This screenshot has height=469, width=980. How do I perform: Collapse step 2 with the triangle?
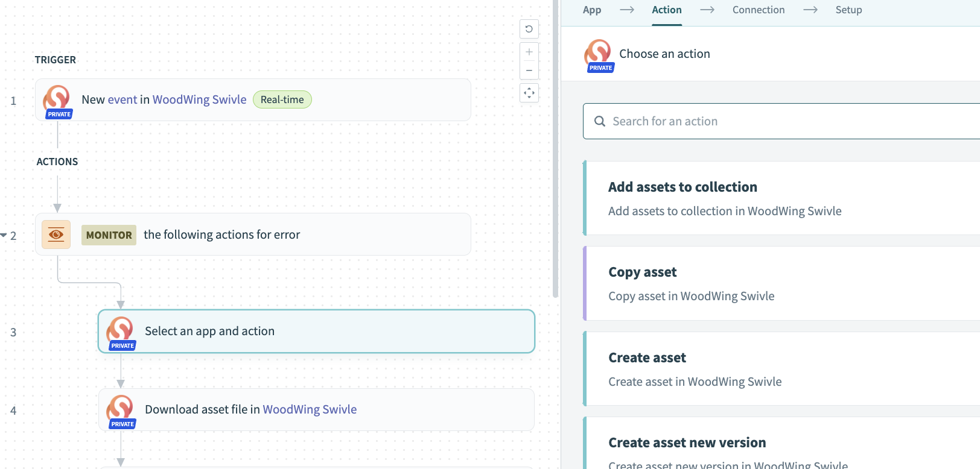[4, 235]
